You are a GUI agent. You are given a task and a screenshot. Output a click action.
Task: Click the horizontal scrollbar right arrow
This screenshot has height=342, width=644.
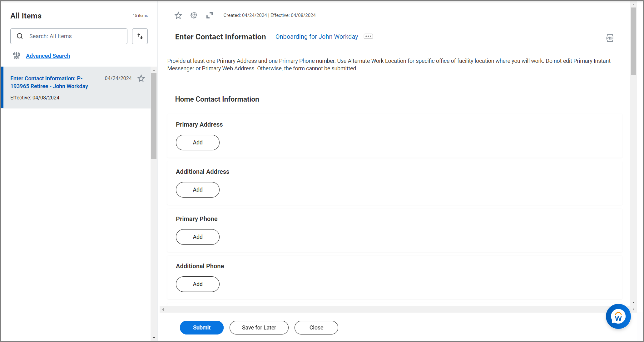click(633, 309)
